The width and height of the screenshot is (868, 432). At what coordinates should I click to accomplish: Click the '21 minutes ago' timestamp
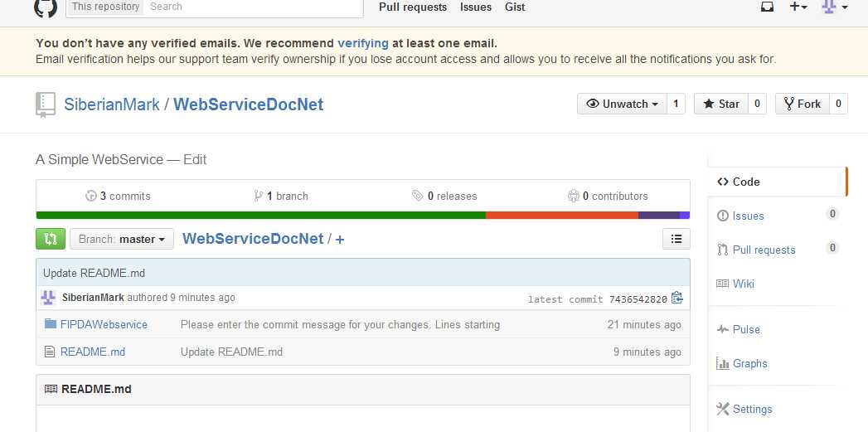(644, 324)
